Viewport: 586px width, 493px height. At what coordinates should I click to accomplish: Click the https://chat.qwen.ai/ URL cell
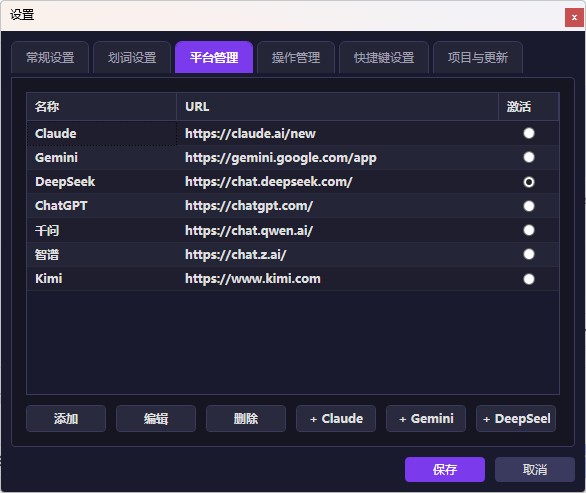337,230
